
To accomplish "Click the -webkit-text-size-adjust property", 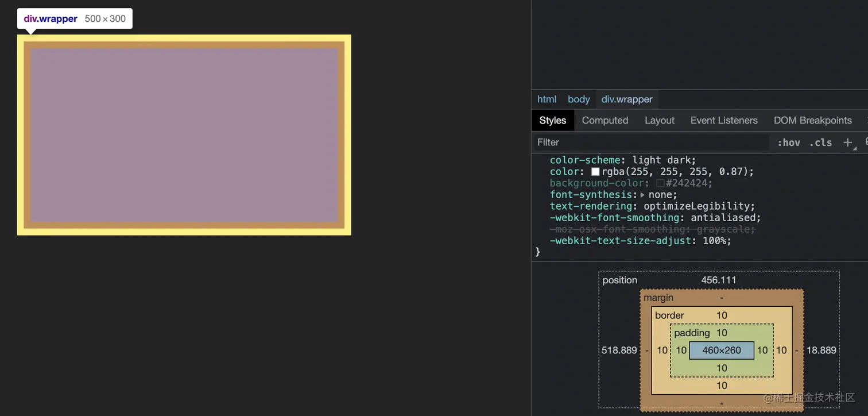I will click(620, 241).
